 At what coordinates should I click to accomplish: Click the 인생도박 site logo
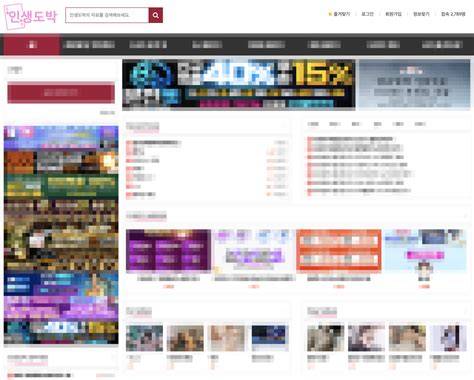31,16
